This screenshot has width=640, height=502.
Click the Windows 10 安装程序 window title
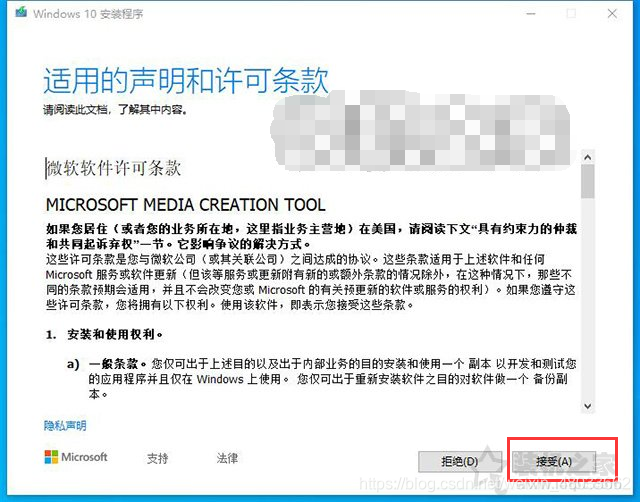tap(88, 14)
